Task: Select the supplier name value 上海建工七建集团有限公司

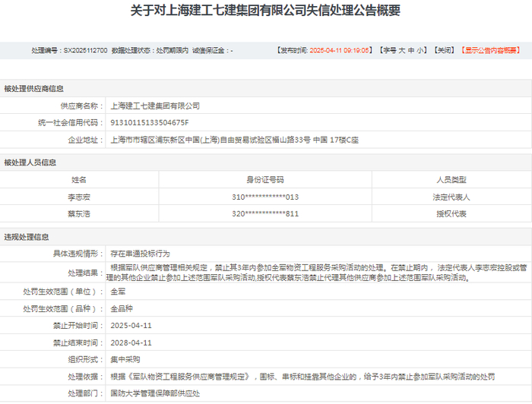Action: (x=155, y=106)
